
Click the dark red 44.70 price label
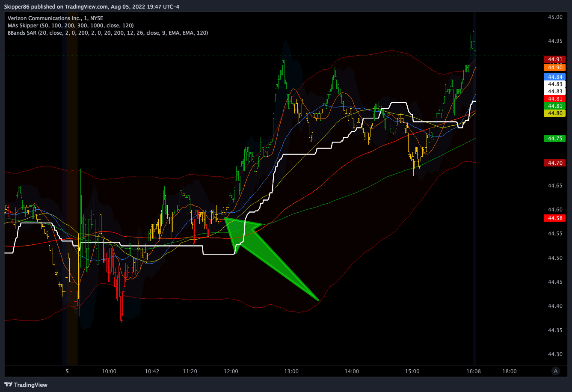click(x=555, y=163)
